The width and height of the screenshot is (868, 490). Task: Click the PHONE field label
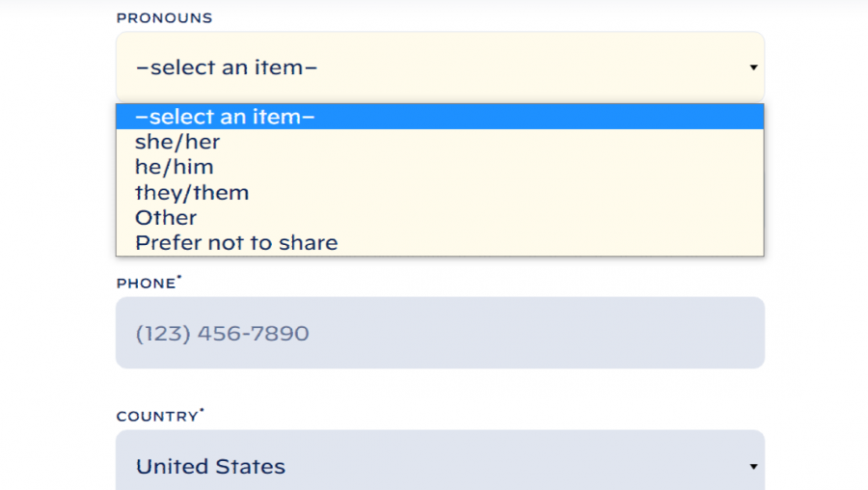pyautogui.click(x=145, y=284)
